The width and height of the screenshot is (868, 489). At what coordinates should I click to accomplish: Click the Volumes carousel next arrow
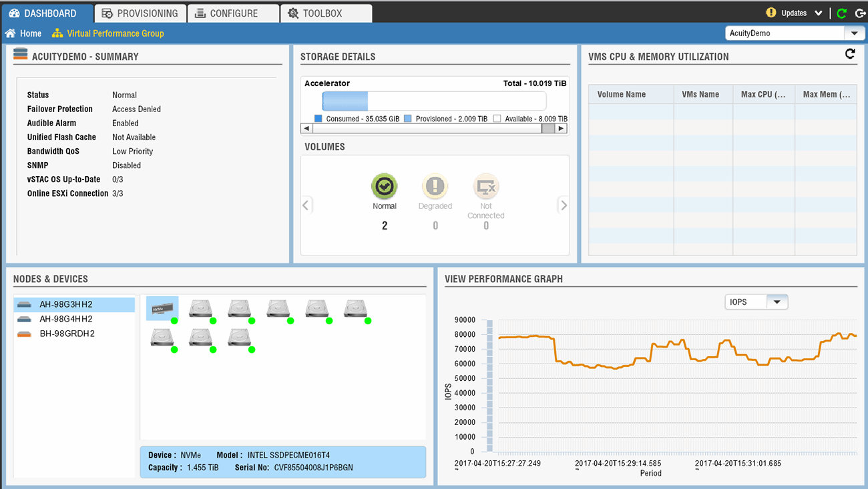coord(563,205)
